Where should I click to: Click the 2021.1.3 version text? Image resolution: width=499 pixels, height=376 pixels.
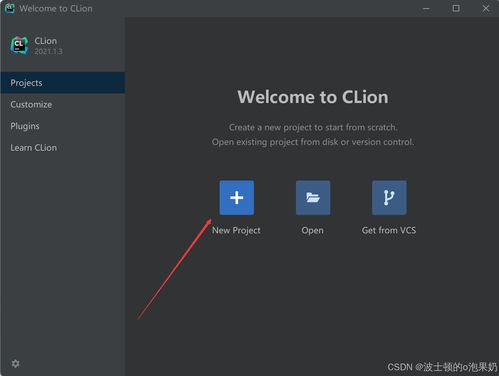click(48, 51)
